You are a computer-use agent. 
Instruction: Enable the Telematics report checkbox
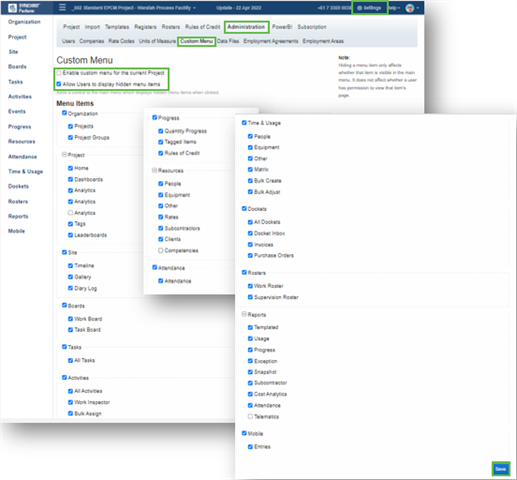click(250, 416)
